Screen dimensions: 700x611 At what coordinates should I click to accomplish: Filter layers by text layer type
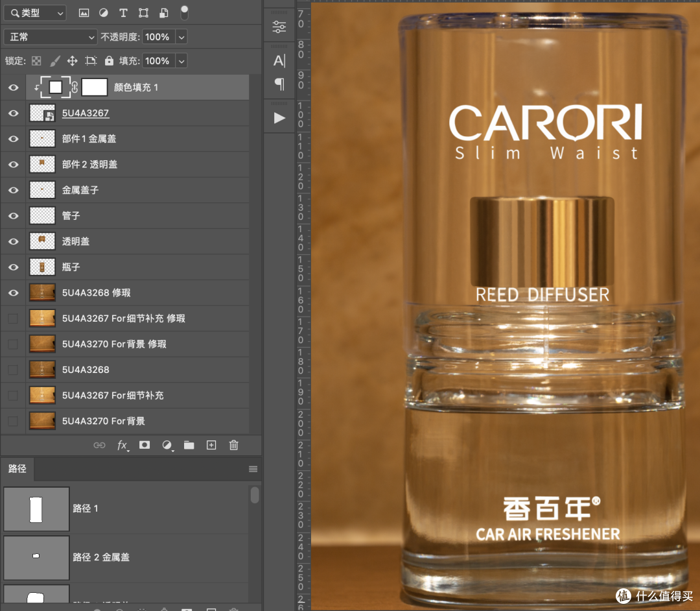[x=123, y=13]
